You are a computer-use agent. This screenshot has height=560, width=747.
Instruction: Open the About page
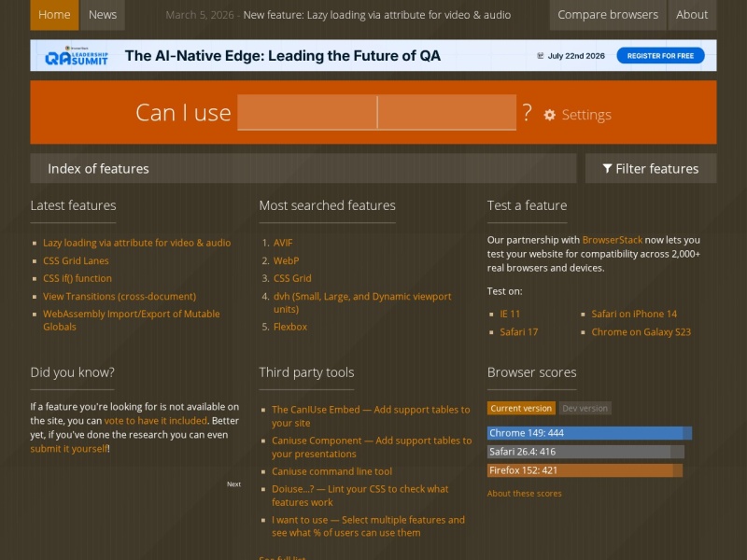[692, 15]
